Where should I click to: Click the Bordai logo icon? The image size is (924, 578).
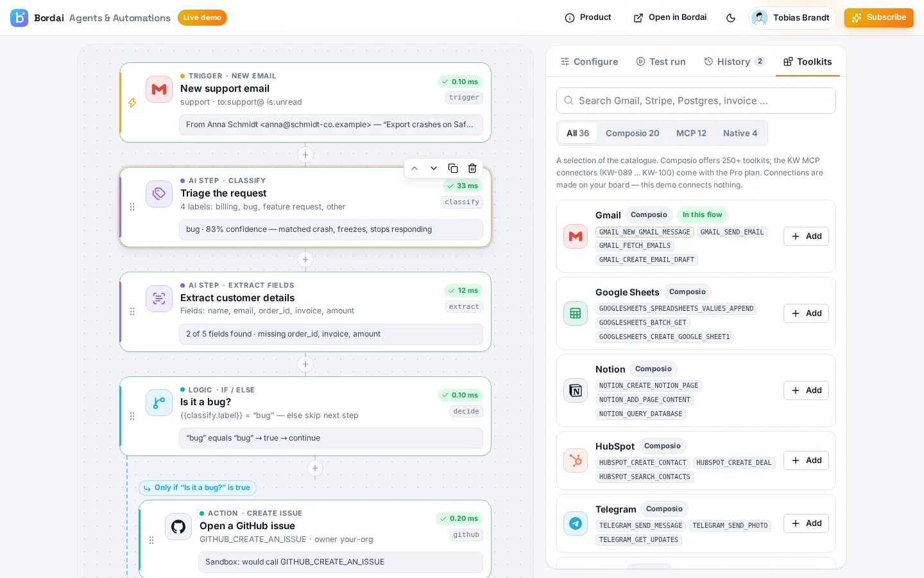click(x=19, y=18)
